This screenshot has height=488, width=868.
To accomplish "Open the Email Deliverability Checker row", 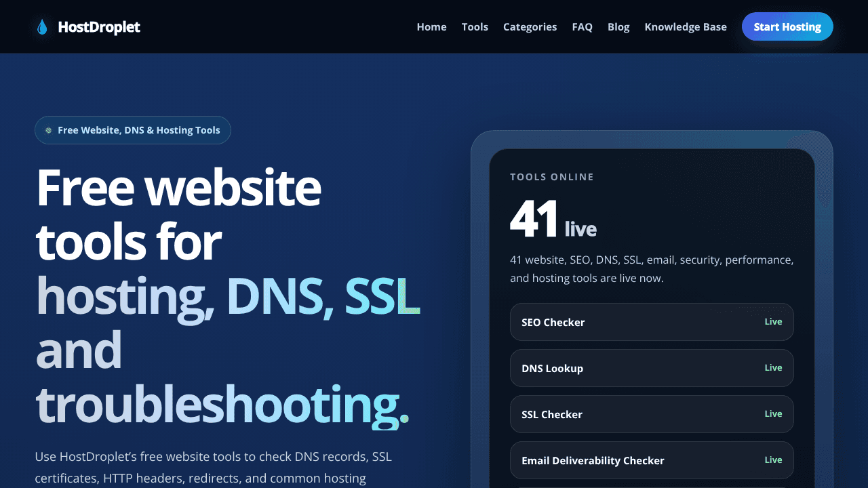I will click(x=652, y=460).
